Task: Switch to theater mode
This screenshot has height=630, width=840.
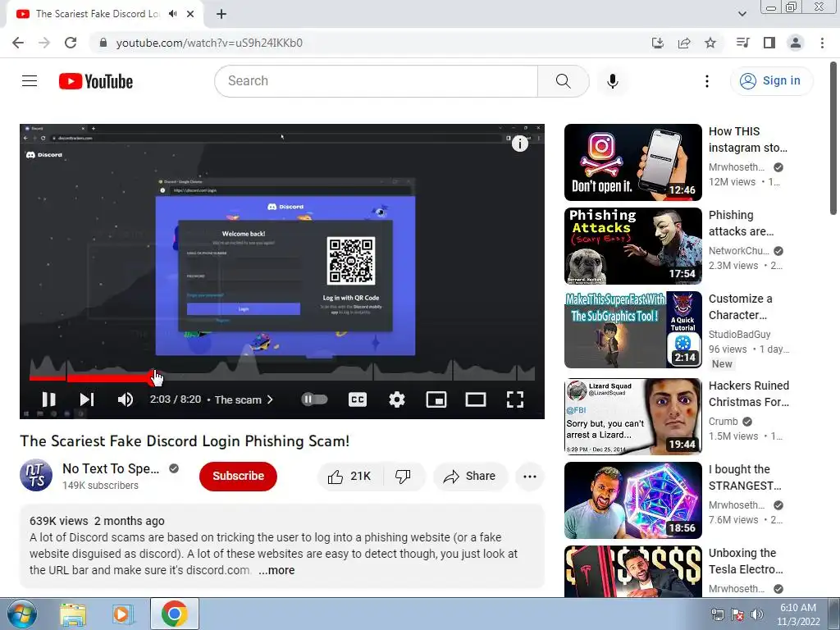Action: tap(476, 399)
